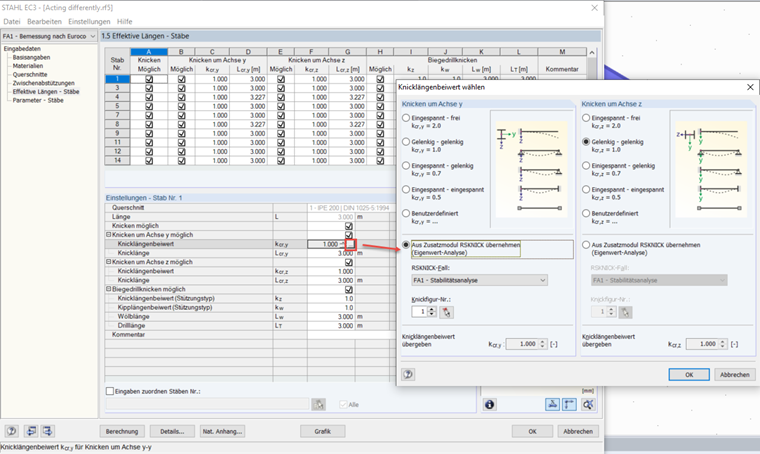Select 'Eingespannt - frei' for axis y
Image resolution: width=760 pixels, height=454 pixels.
click(406, 118)
